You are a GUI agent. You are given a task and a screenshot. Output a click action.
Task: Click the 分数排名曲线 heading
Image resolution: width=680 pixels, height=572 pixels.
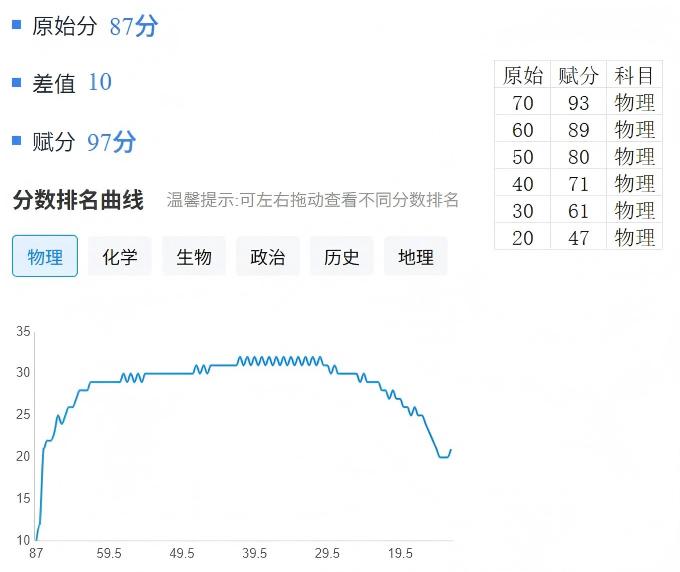78,200
